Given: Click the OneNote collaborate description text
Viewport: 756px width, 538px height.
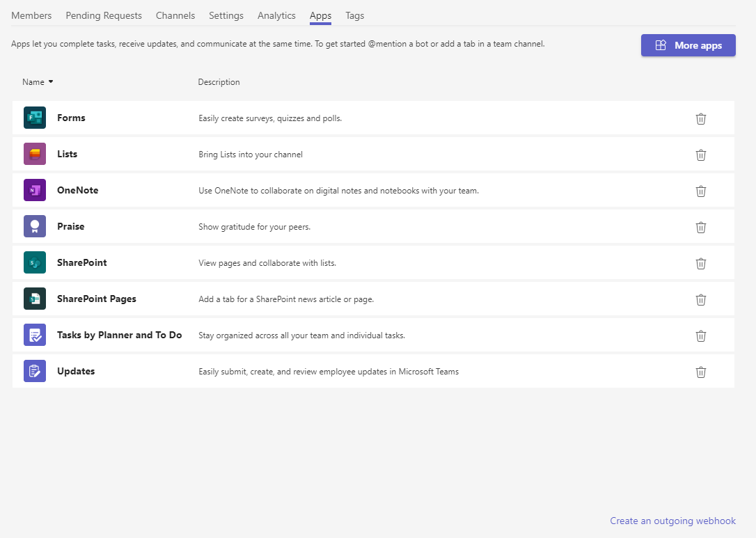Looking at the screenshot, I should coord(339,191).
